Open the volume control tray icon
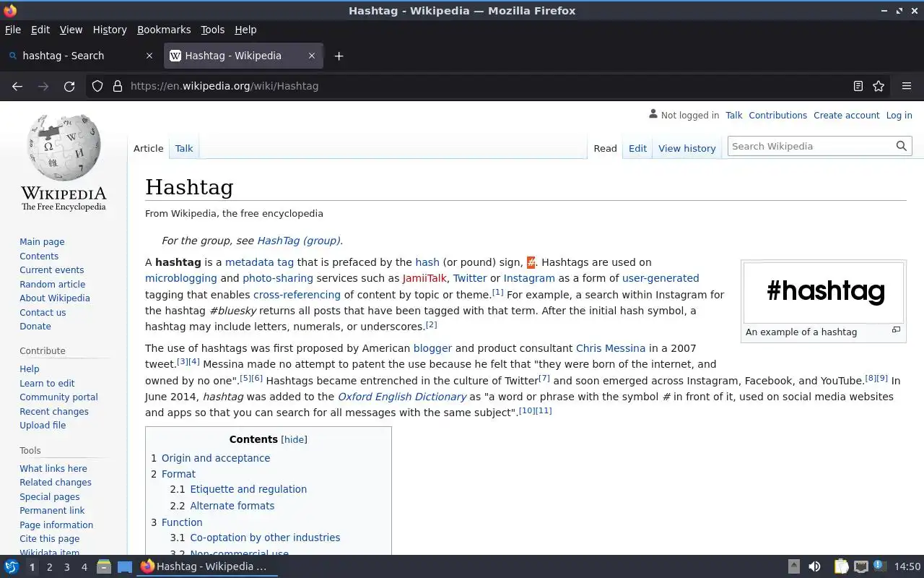This screenshot has height=578, width=924. [x=814, y=567]
